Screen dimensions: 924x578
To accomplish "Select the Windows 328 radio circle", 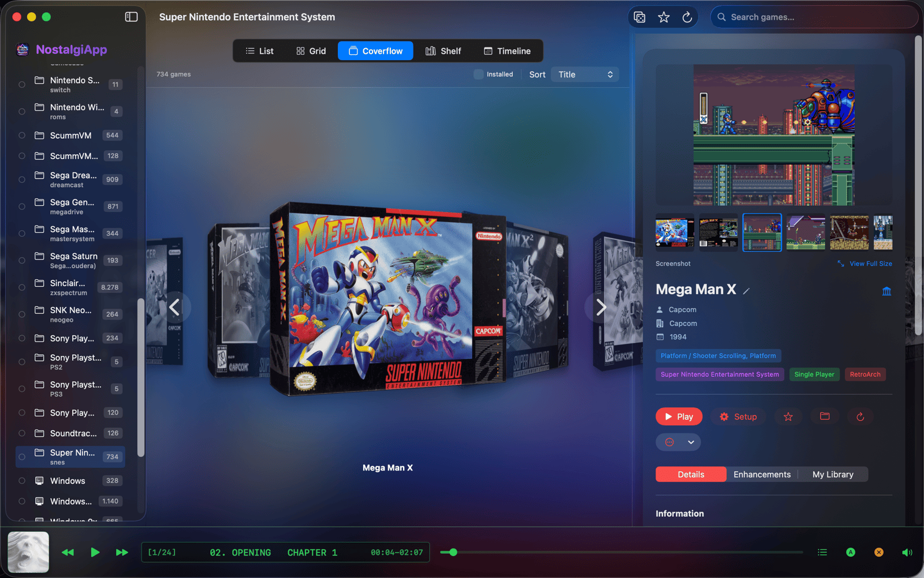I will 22,481.
